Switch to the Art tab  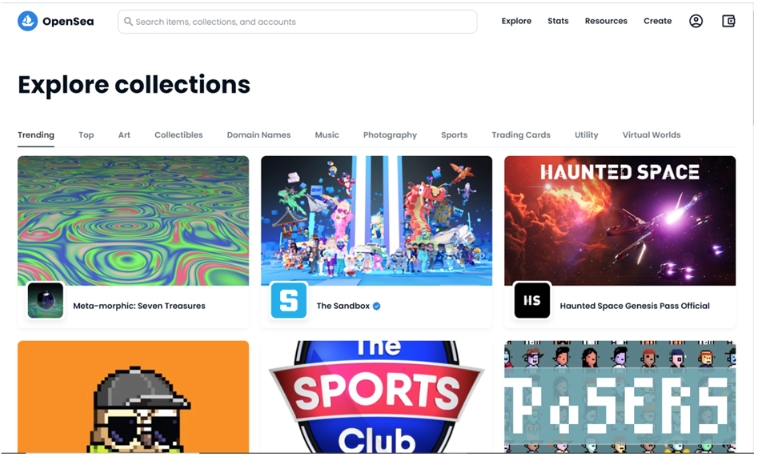pyautogui.click(x=124, y=135)
